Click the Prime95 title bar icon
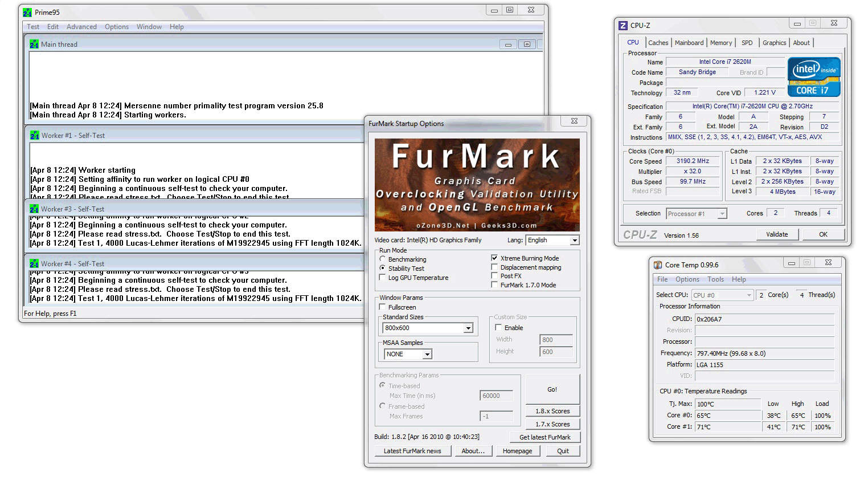The height and width of the screenshot is (484, 868). tap(27, 12)
